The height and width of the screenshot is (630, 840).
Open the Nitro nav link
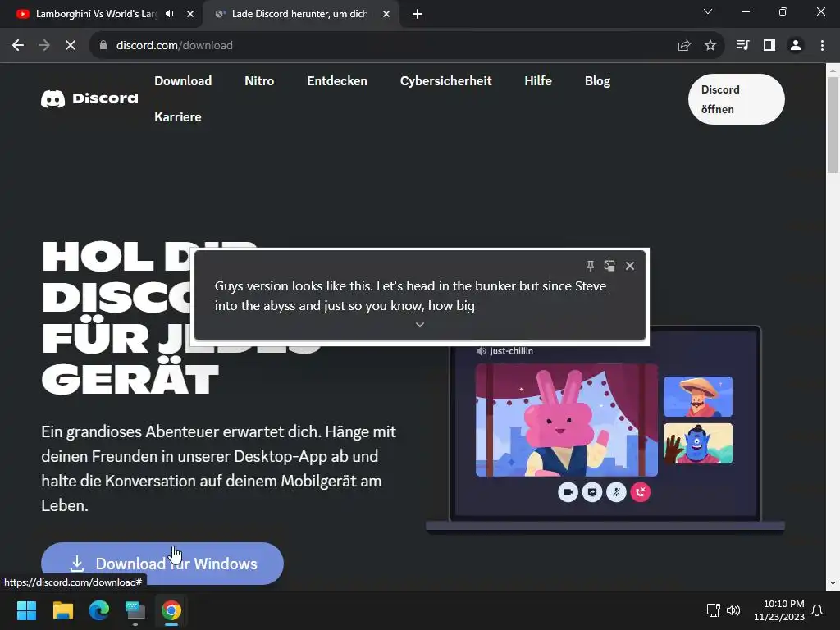coord(259,81)
